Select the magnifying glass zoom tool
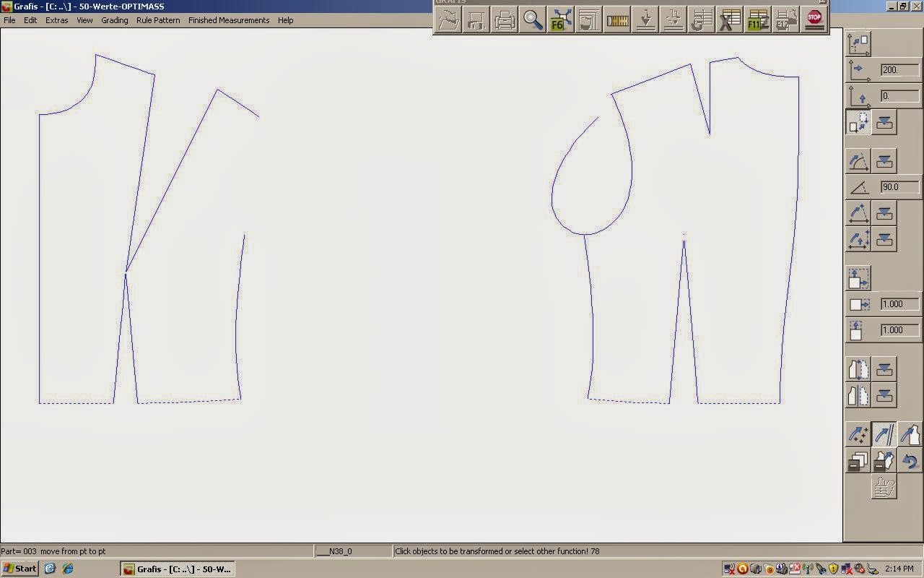The width and height of the screenshot is (924, 578). tap(533, 20)
